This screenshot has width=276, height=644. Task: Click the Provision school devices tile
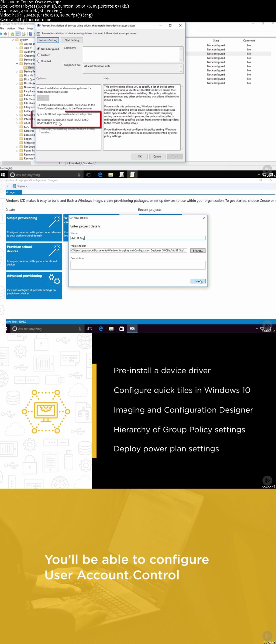pyautogui.click(x=34, y=256)
